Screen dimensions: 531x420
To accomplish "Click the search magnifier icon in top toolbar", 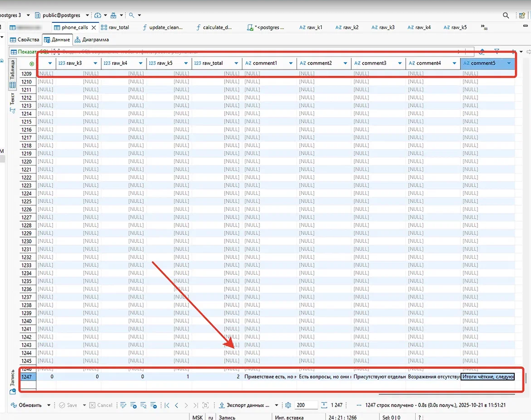I will pyautogui.click(x=506, y=15).
